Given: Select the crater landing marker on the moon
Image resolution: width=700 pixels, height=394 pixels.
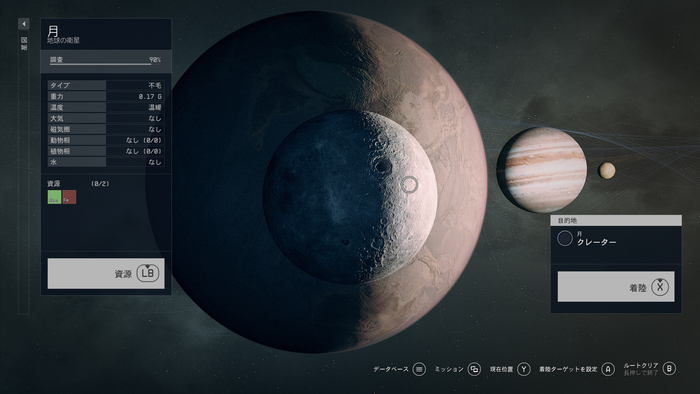Looking at the screenshot, I should pyautogui.click(x=409, y=184).
